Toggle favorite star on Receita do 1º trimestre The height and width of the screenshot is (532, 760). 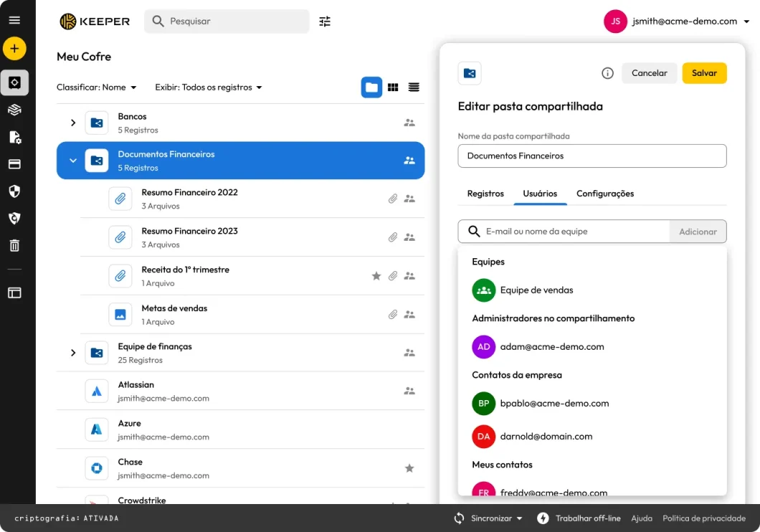376,276
